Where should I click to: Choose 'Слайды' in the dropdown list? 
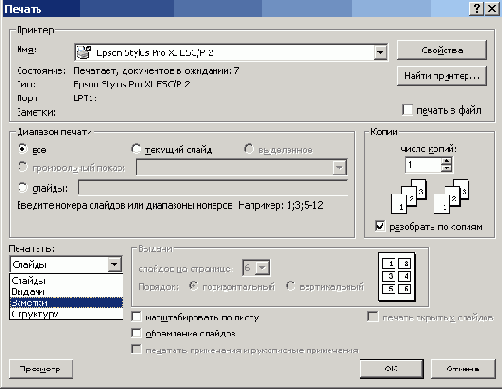[x=66, y=280]
